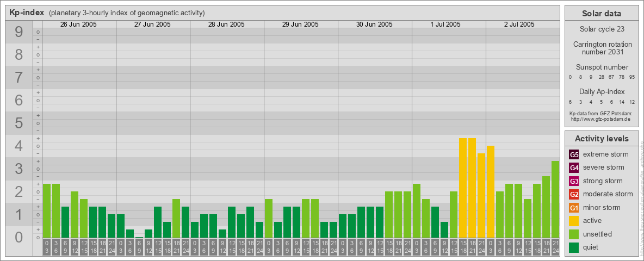Click the Kp-data from GFZ Potsdam text
The width and height of the screenshot is (644, 261).
click(x=601, y=113)
